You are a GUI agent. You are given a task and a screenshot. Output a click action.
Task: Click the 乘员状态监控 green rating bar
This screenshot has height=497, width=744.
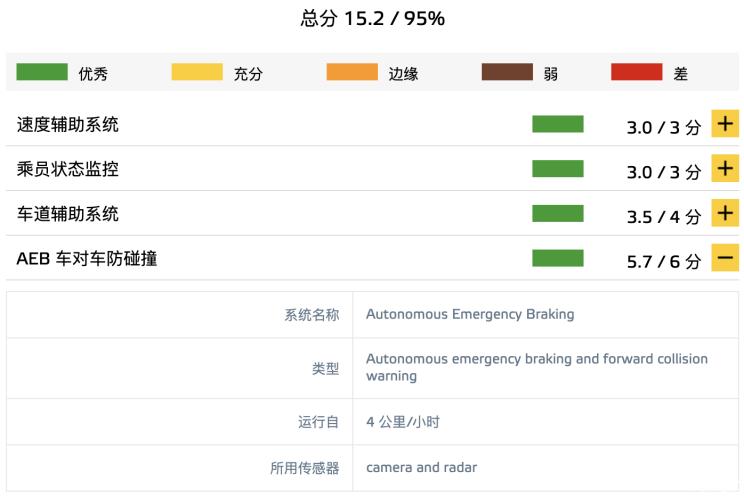(557, 169)
